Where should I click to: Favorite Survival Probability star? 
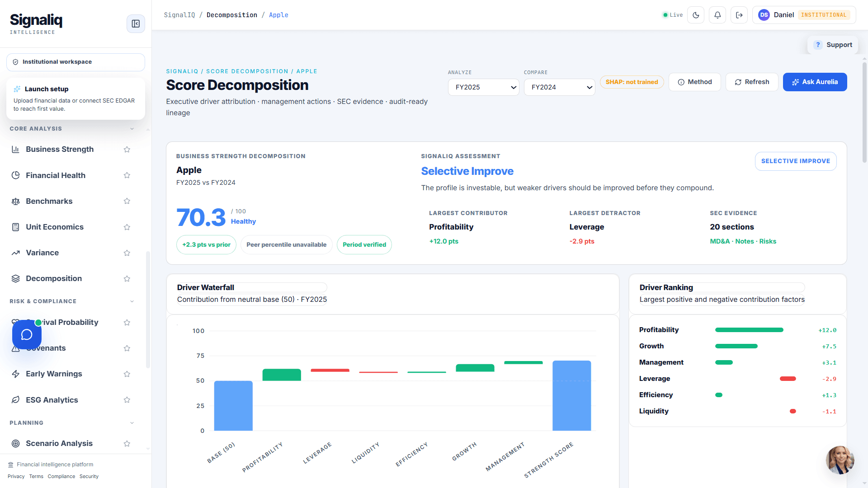tap(127, 323)
